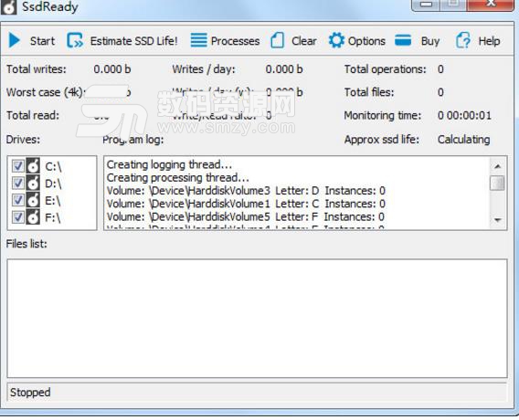Select the E:\ drive label
The width and height of the screenshot is (519, 420).
[53, 201]
